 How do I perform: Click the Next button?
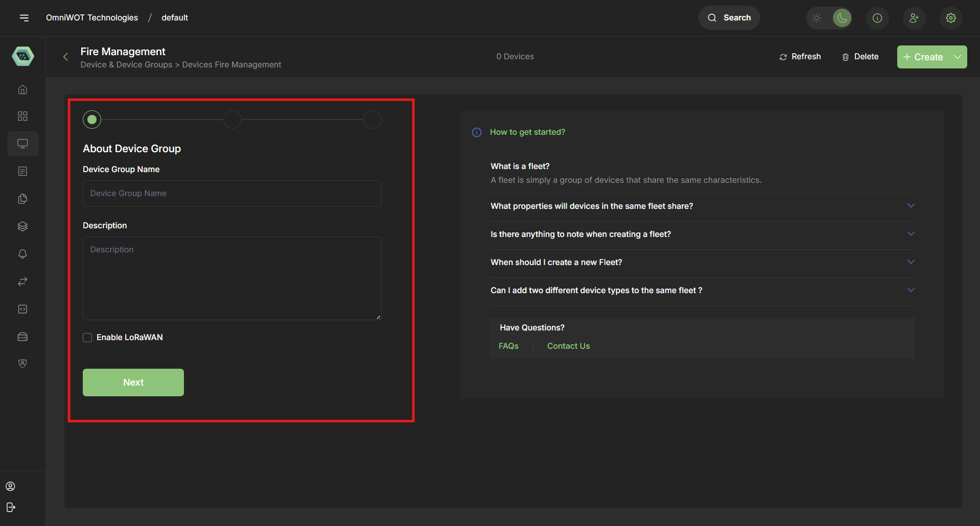tap(133, 382)
